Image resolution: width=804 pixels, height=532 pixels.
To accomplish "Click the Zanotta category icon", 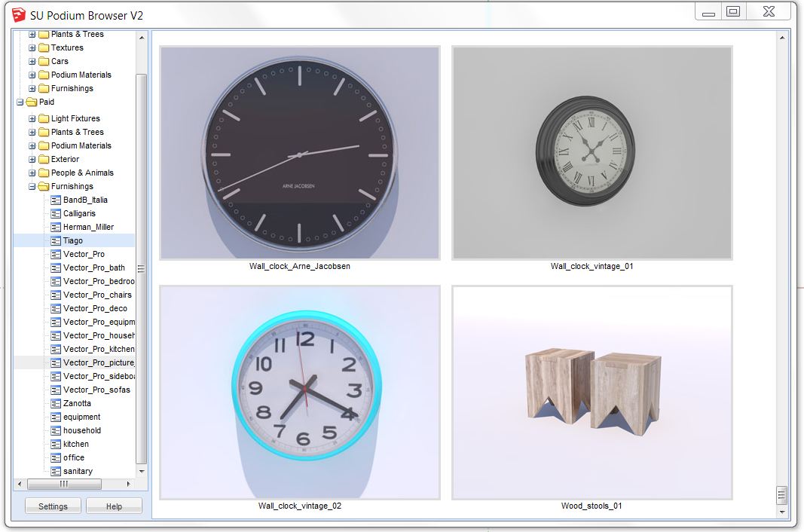I will (56, 403).
